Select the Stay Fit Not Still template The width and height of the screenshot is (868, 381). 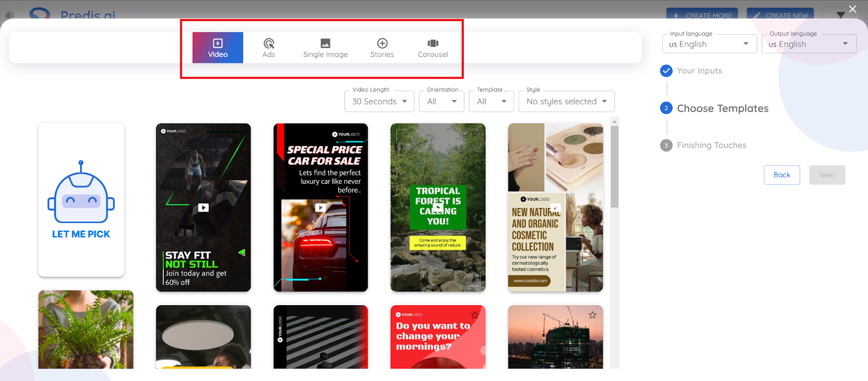pyautogui.click(x=203, y=208)
